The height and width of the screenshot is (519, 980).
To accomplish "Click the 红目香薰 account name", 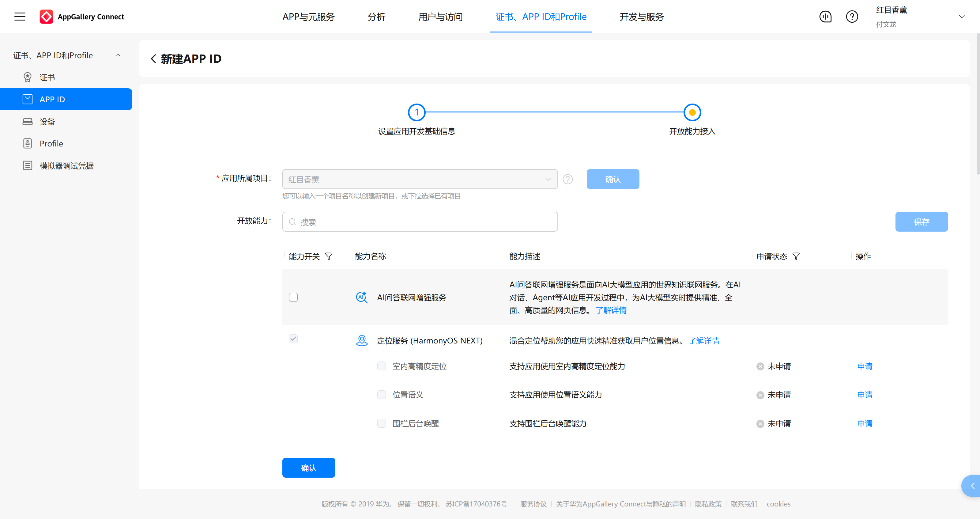I will [x=891, y=10].
